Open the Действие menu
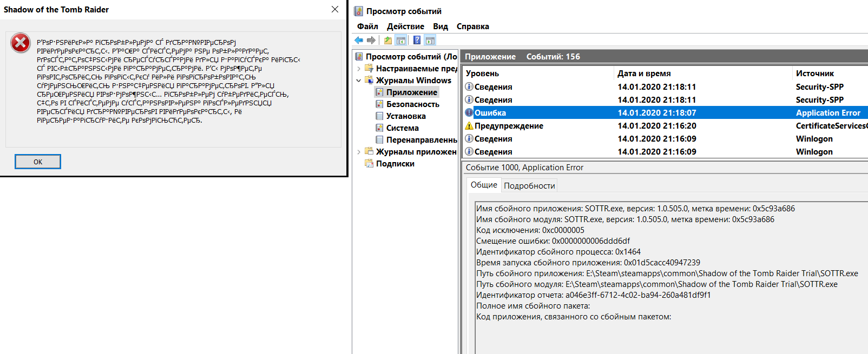Screen dimensions: 868x354 coord(405,26)
